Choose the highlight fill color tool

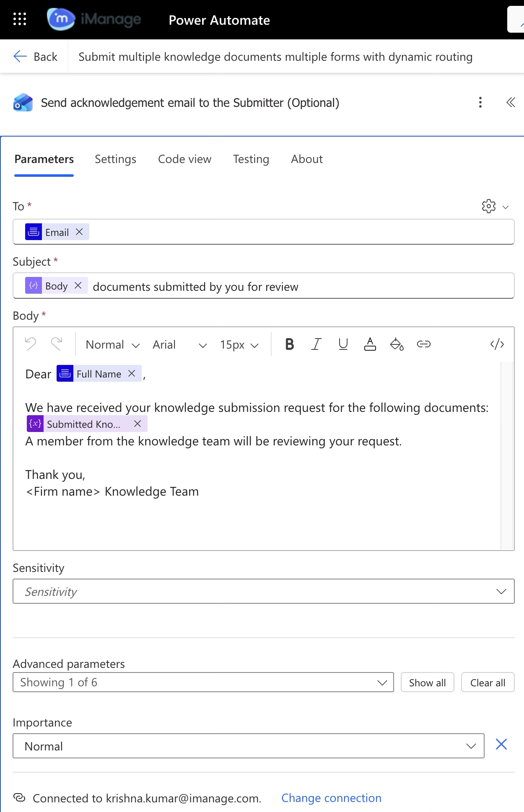(397, 344)
